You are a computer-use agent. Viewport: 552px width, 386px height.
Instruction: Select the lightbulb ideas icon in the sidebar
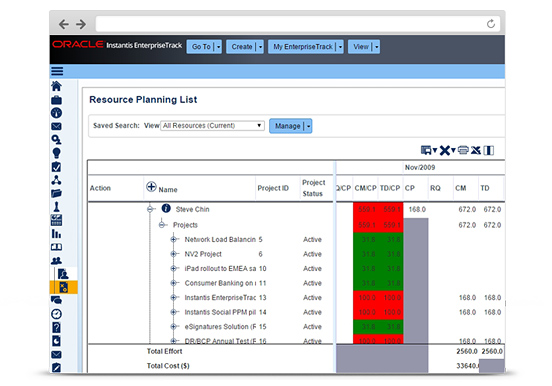click(56, 153)
